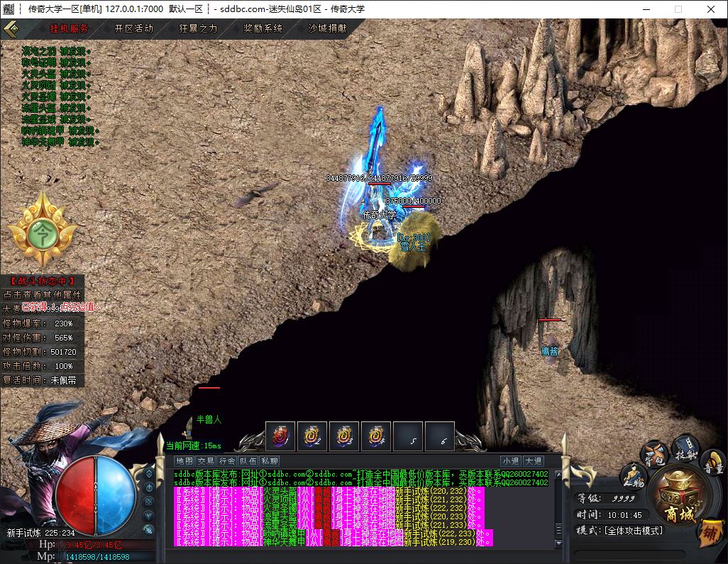Click the 大退 exit game button
Screen dimensions: 728x564
533,461
